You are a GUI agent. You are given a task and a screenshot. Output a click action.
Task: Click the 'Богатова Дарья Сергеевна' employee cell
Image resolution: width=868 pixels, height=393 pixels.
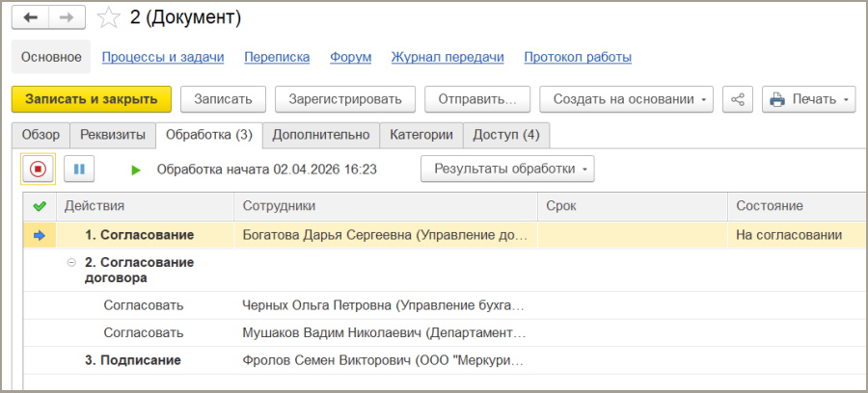[385, 235]
